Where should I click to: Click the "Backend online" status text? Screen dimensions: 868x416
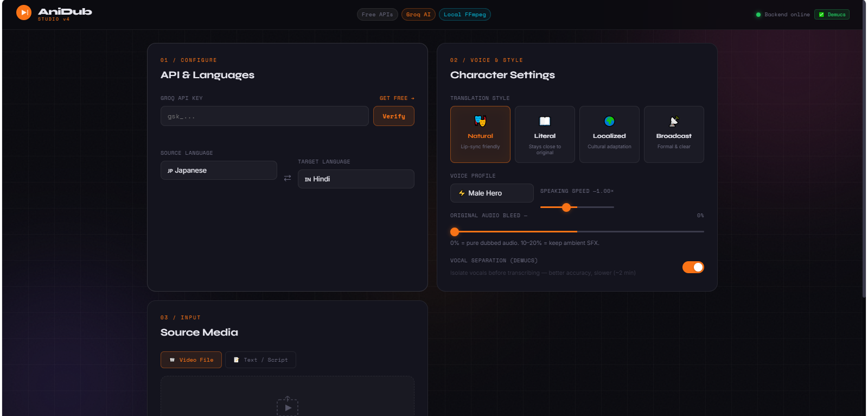[x=787, y=15]
